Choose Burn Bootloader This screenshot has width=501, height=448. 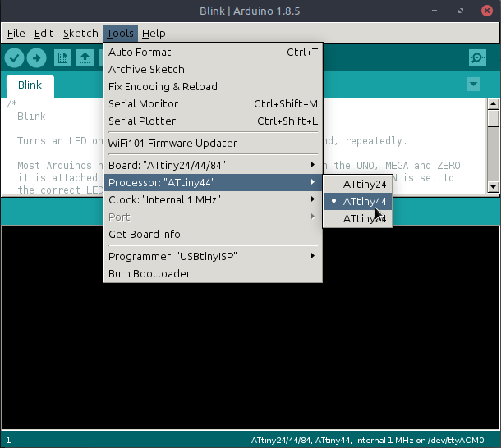click(x=213, y=273)
